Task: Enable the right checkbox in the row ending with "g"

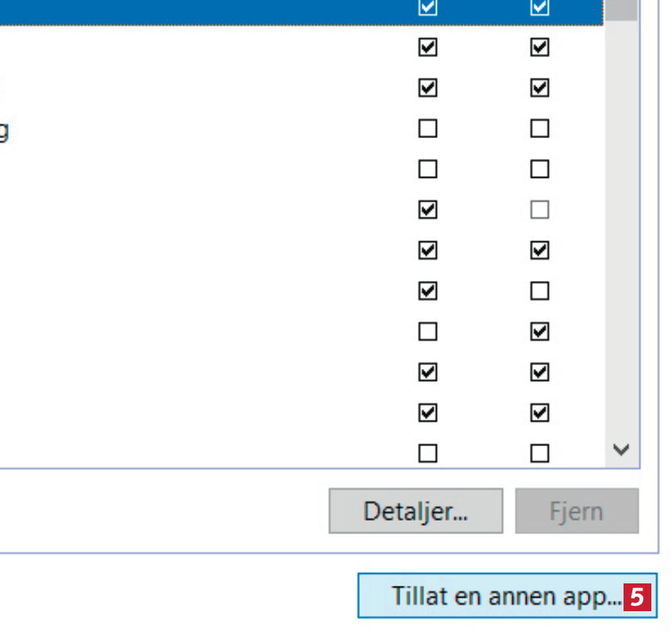Action: (x=539, y=129)
